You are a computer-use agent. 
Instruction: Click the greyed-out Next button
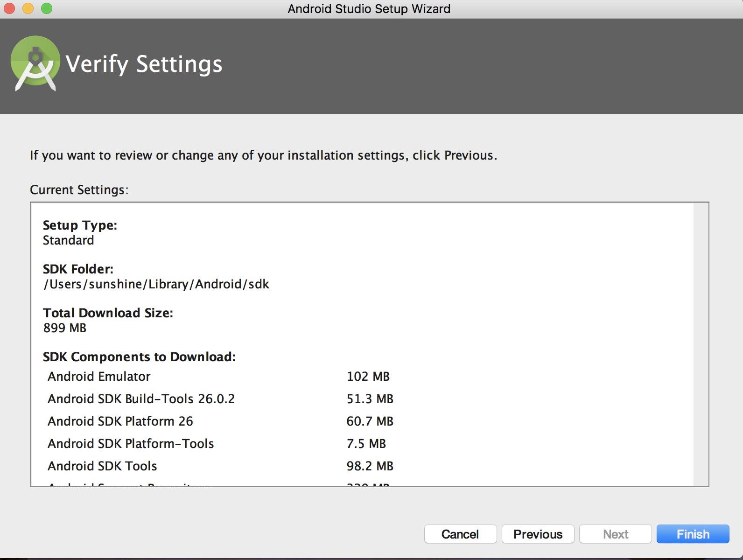615,534
